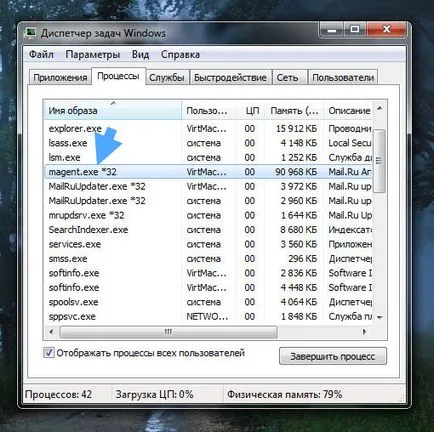Sort by Пользо... column header

(209, 110)
